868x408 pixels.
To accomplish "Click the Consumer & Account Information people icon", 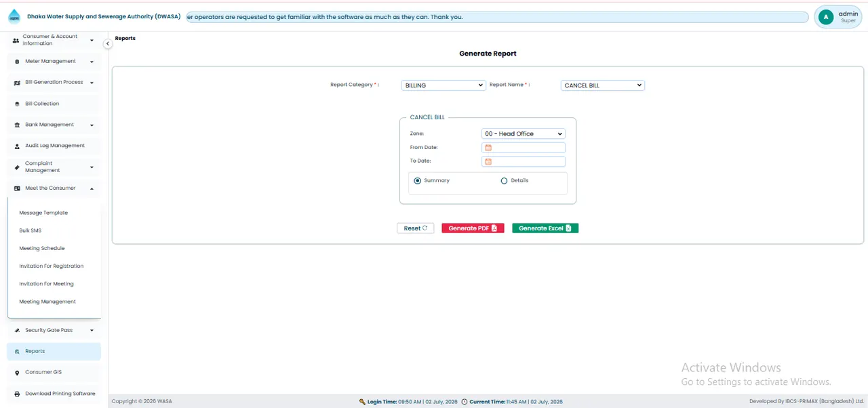I will click(16, 41).
